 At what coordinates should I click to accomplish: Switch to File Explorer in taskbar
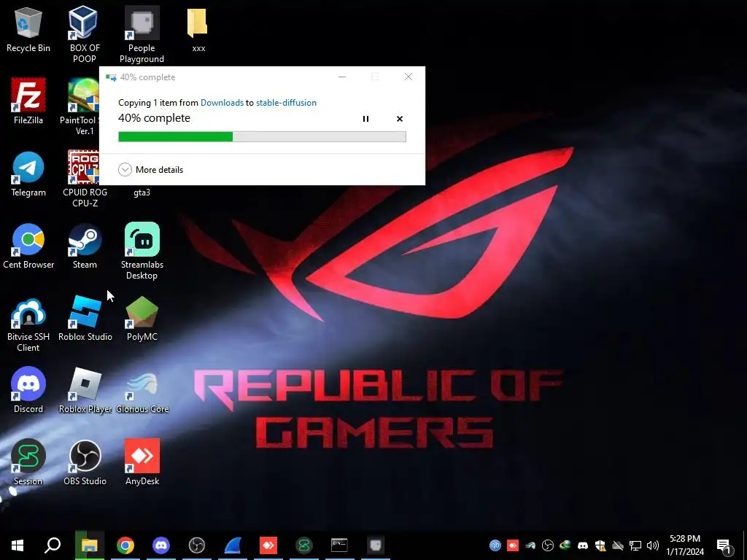89,545
